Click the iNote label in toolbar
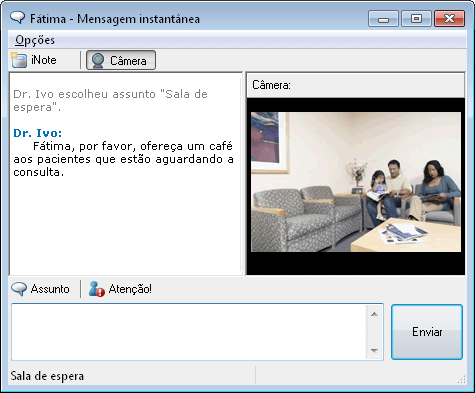Viewport: 475px width, 393px height. (x=44, y=60)
